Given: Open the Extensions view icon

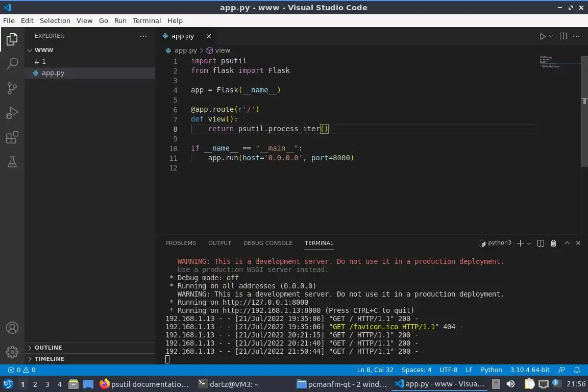Looking at the screenshot, I should (12, 137).
